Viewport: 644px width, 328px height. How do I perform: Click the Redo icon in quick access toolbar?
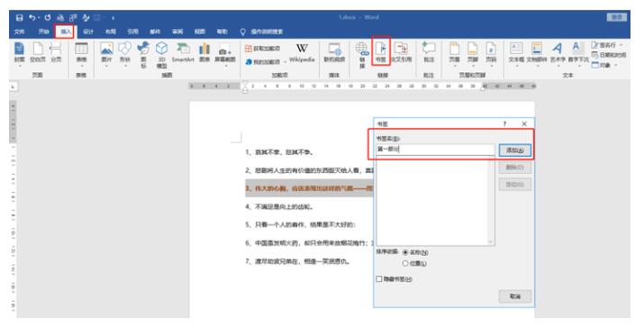coord(47,18)
